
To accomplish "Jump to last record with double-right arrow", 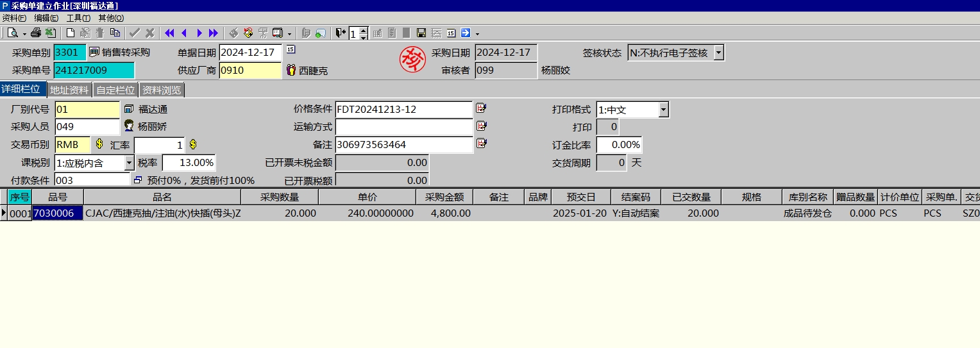I will (x=214, y=33).
